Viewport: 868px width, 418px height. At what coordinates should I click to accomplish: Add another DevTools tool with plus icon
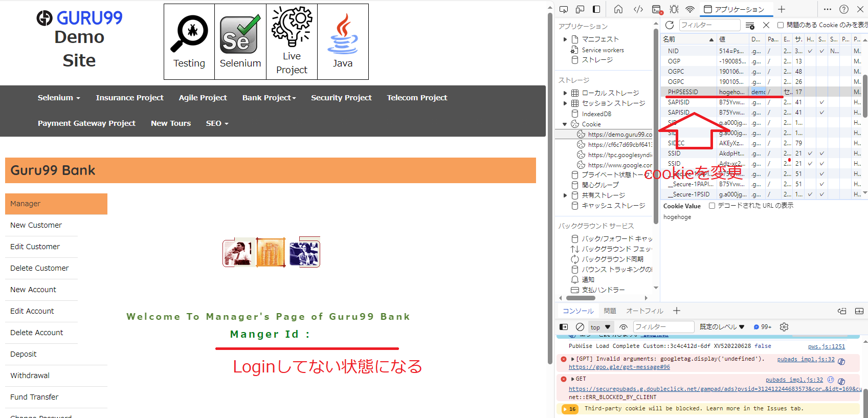coord(781,9)
